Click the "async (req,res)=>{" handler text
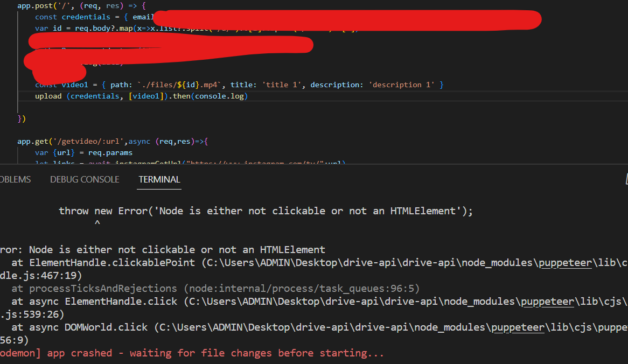628x364 pixels. [x=168, y=142]
